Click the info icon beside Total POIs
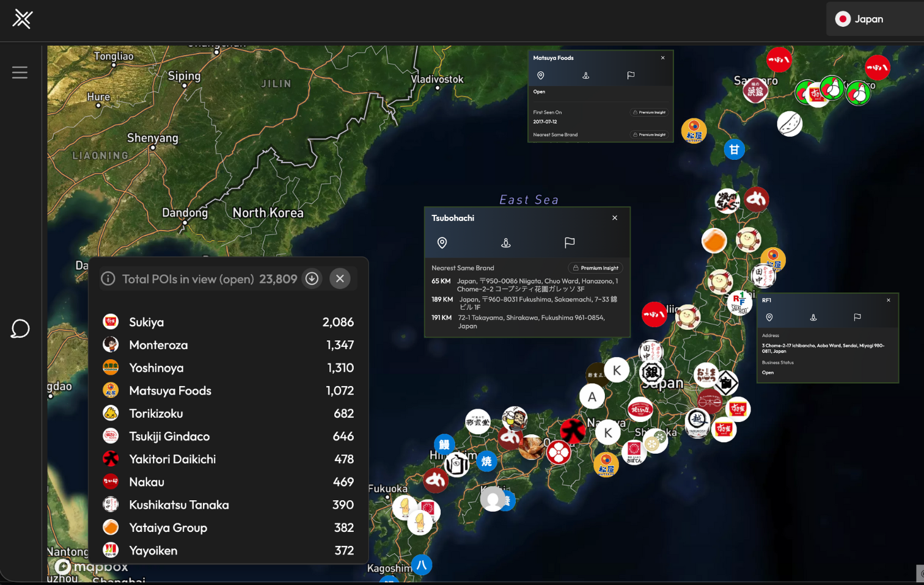924x585 pixels. coord(108,278)
